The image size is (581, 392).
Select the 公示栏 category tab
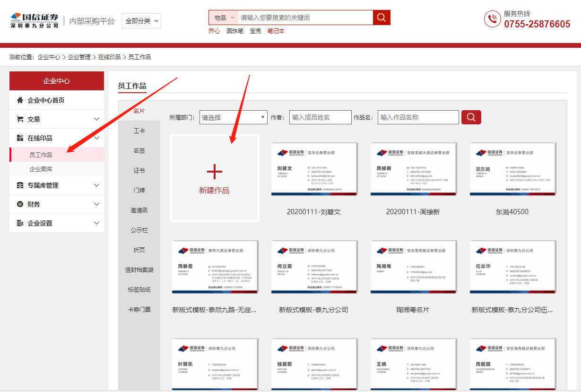point(139,230)
